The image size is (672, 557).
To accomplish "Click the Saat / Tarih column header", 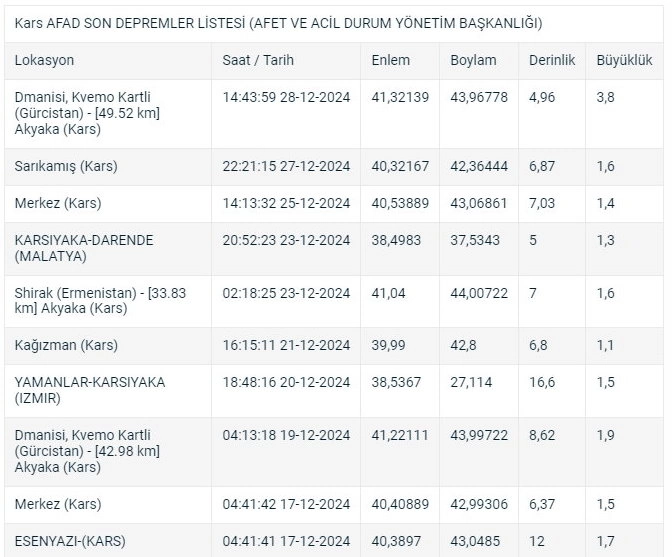I will pos(258,60).
